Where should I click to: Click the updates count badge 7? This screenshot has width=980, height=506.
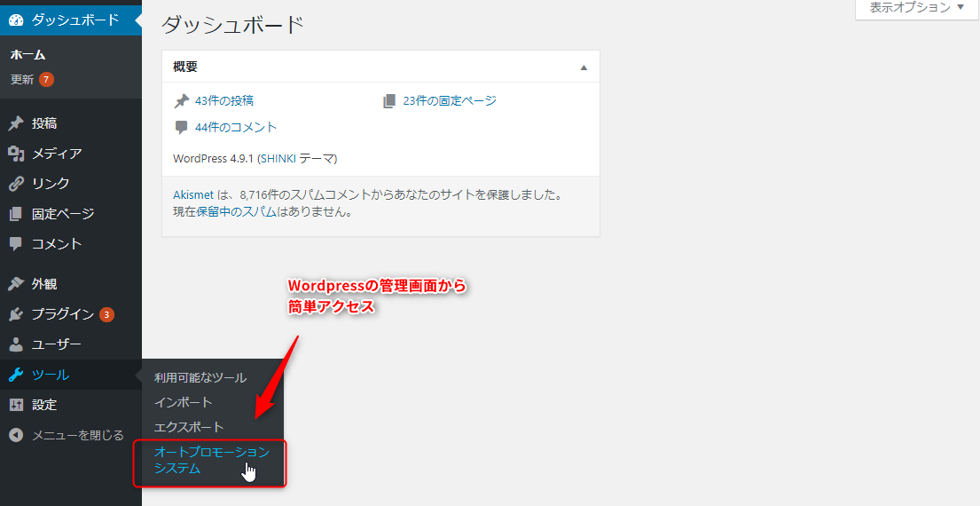46,79
